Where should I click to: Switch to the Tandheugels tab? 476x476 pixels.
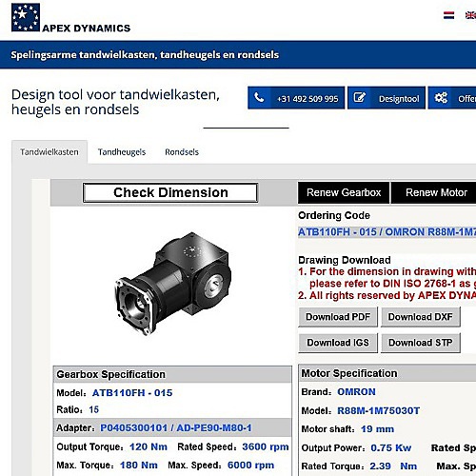(122, 152)
